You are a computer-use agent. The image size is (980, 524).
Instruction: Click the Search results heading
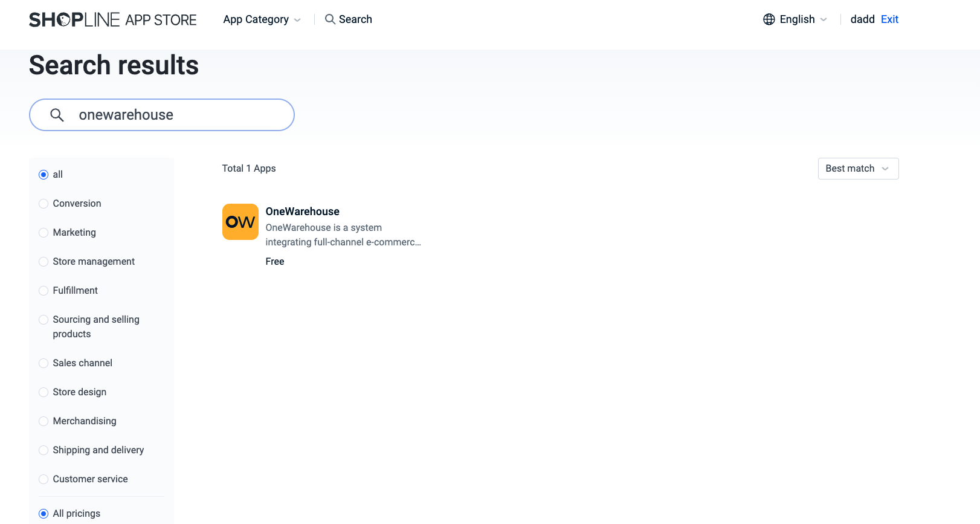(x=114, y=65)
